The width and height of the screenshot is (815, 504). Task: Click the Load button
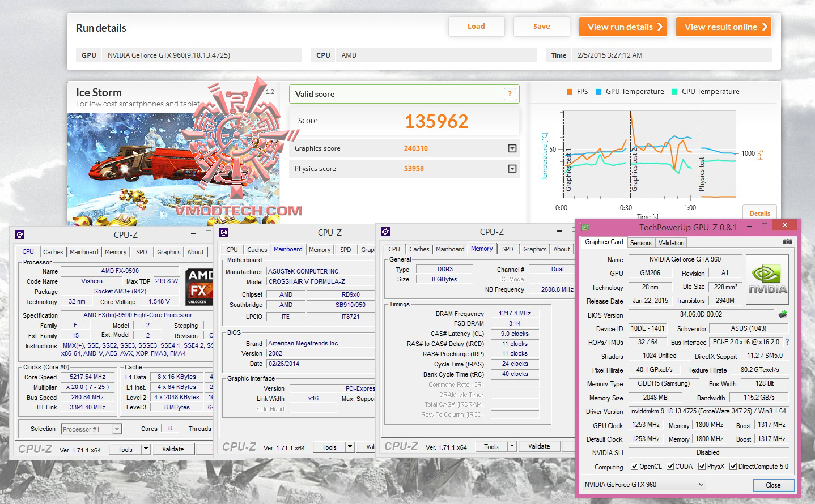tap(476, 27)
